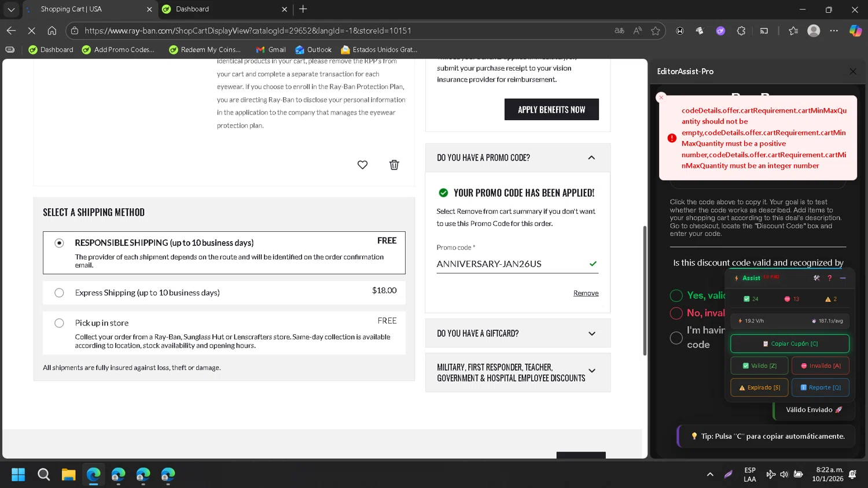Expand Military, First Responder discounts section
The width and height of the screenshot is (868, 488).
(591, 371)
